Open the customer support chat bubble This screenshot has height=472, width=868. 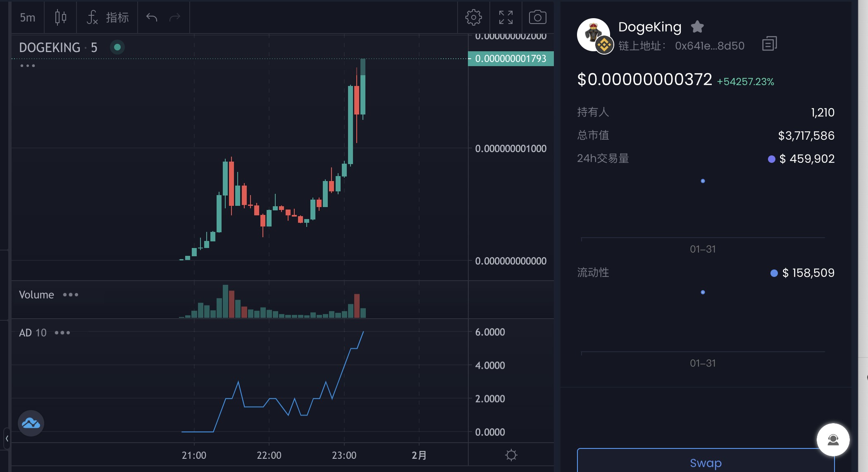833,440
